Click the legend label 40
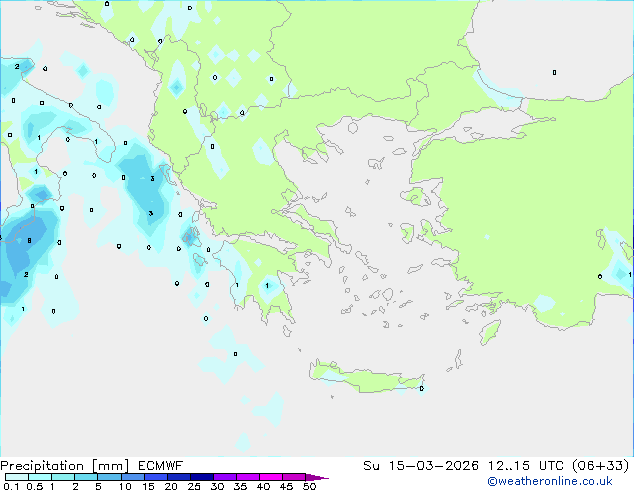Image resolution: width=634 pixels, height=490 pixels. point(263,486)
